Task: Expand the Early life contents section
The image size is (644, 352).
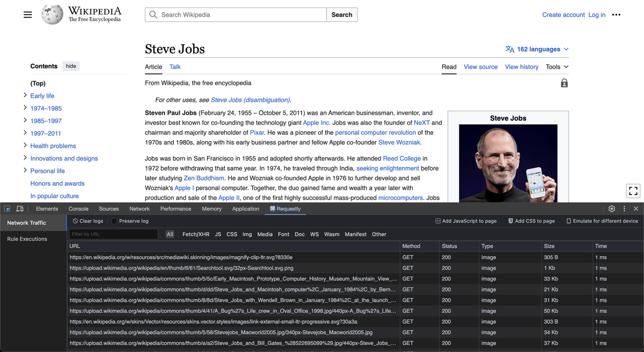Action: (x=25, y=95)
